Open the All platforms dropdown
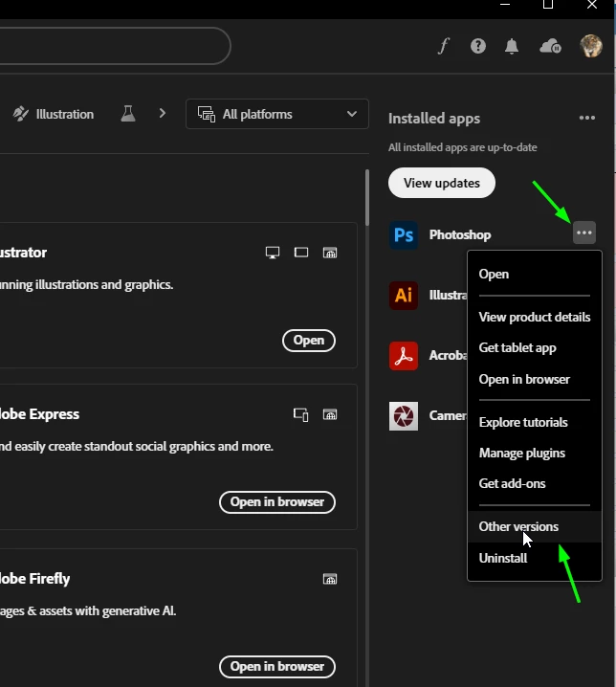The width and height of the screenshot is (616, 687). (276, 114)
